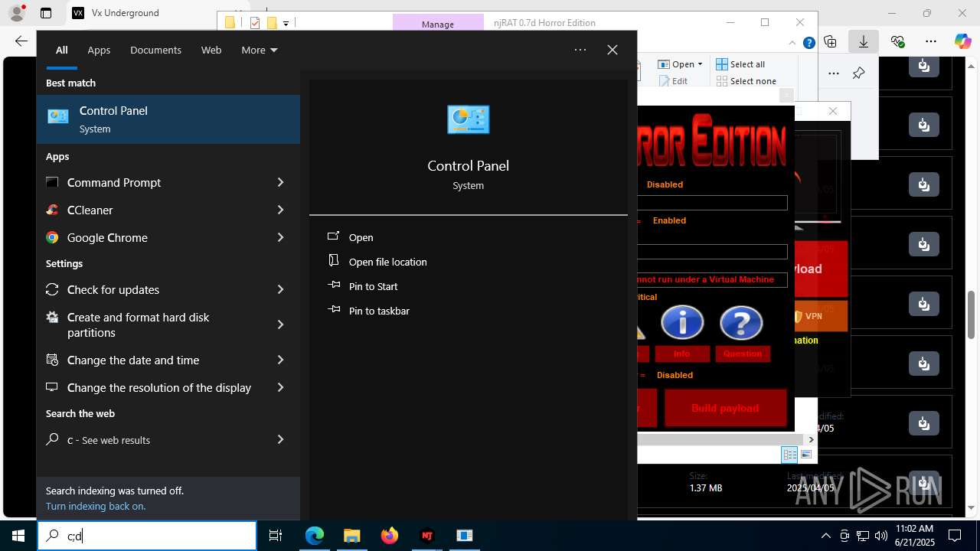
Task: Switch to details view in File Explorer
Action: coord(789,455)
